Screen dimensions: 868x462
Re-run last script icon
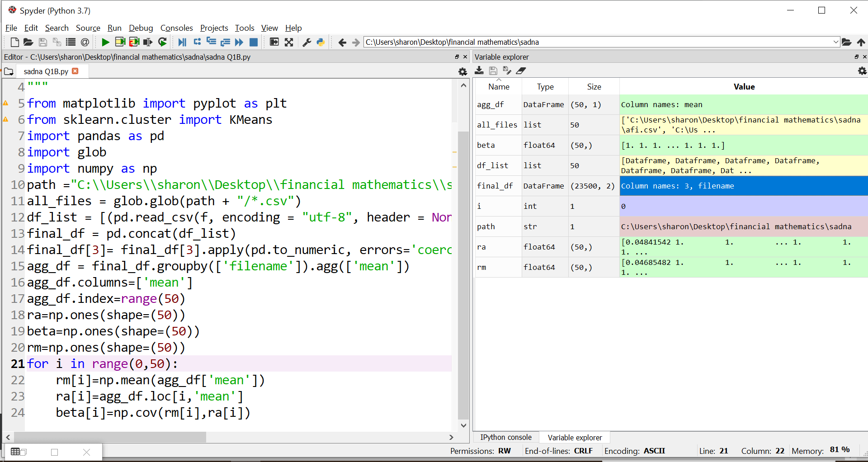(163, 42)
